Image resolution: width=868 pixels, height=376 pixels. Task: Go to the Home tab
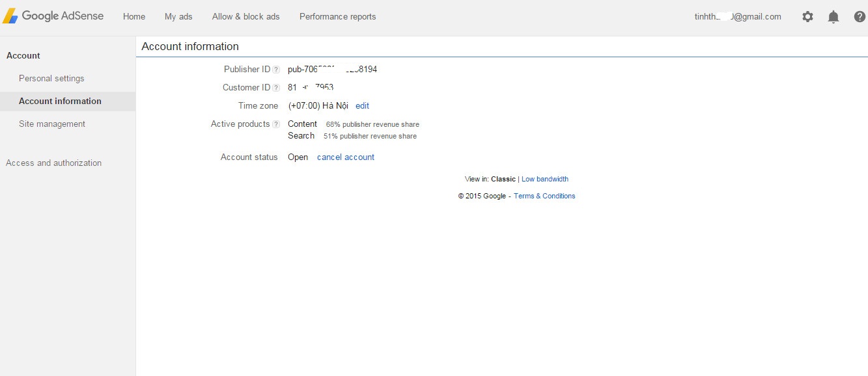(x=134, y=17)
